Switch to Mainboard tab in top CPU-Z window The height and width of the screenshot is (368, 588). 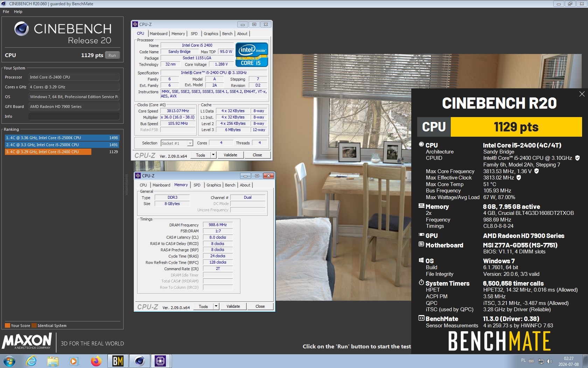pyautogui.click(x=159, y=34)
